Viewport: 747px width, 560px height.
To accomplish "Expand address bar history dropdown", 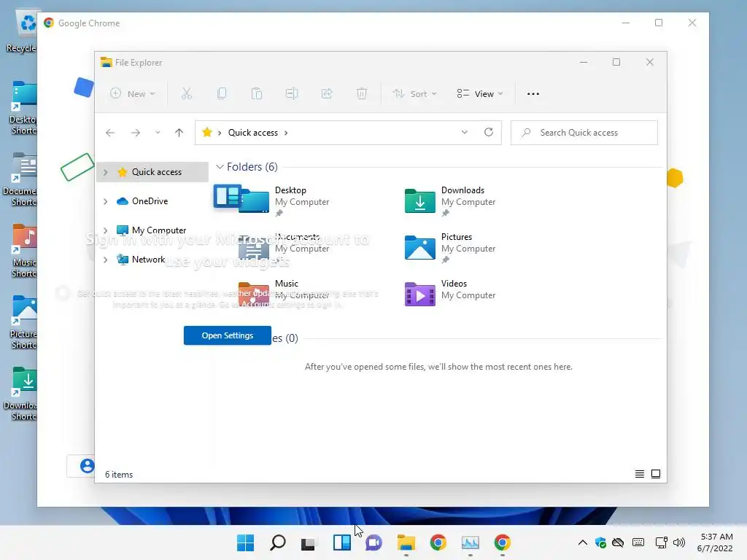I will [x=465, y=133].
